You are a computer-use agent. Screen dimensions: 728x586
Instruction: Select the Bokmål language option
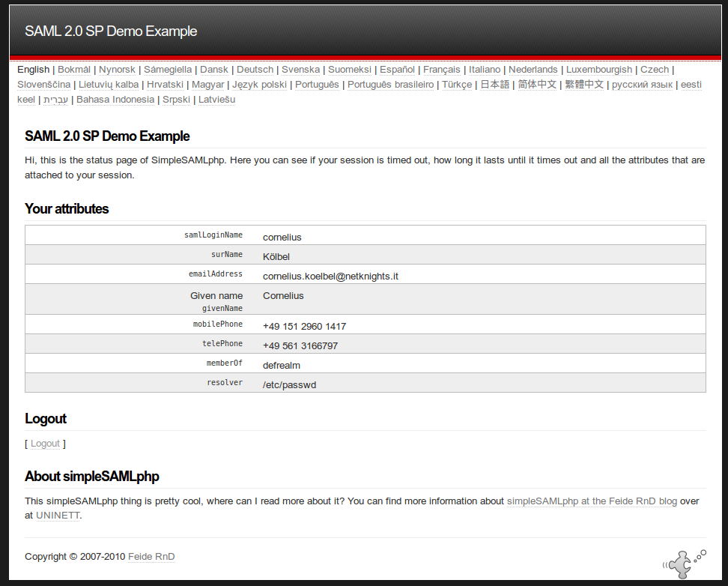[x=74, y=70]
